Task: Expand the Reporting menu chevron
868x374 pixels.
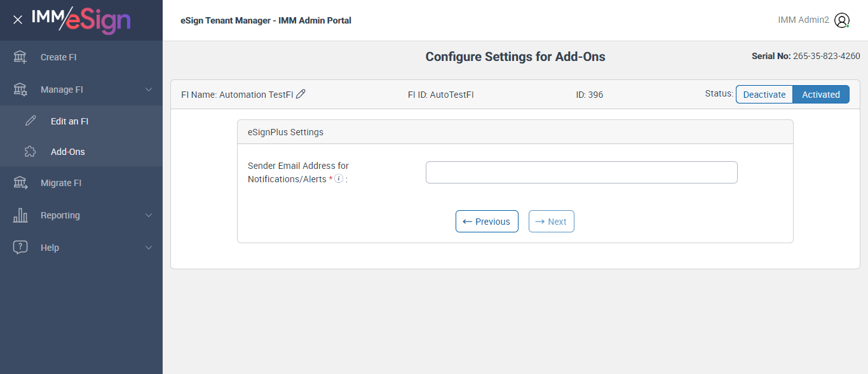Action: (149, 215)
